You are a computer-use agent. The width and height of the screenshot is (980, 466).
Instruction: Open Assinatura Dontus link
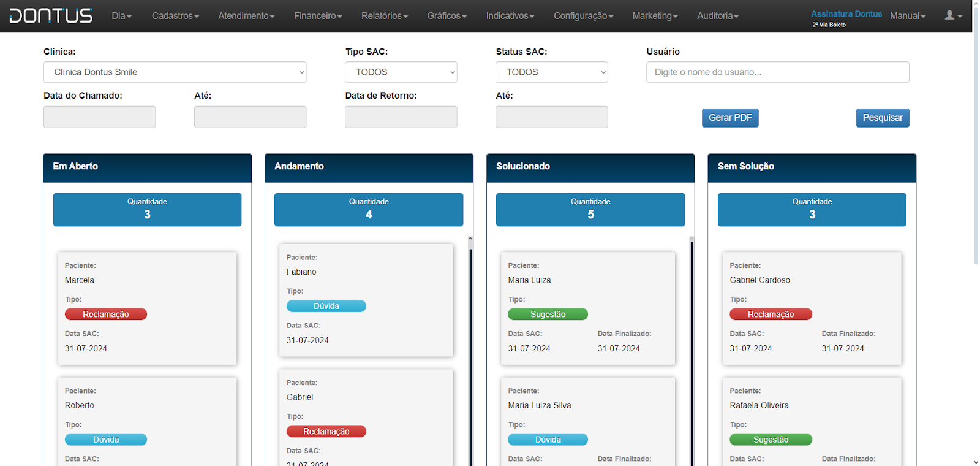click(846, 14)
